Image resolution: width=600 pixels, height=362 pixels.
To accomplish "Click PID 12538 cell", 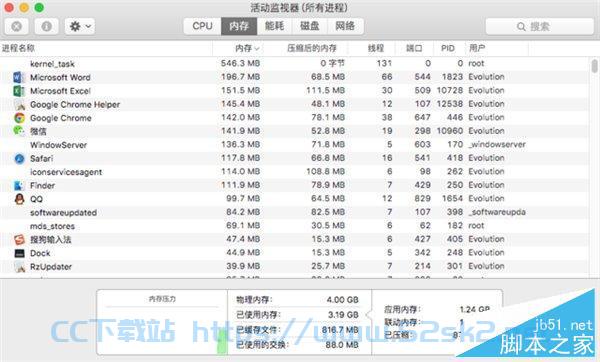I will click(450, 104).
